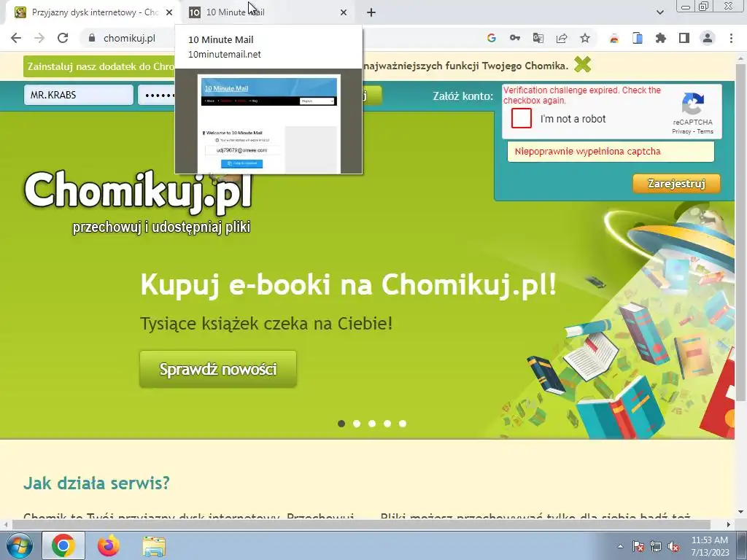Click the reCAPTCHA Terms link

[705, 131]
